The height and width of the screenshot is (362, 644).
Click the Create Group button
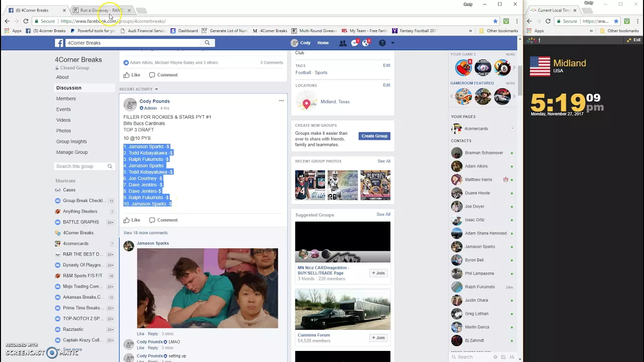pos(374,136)
